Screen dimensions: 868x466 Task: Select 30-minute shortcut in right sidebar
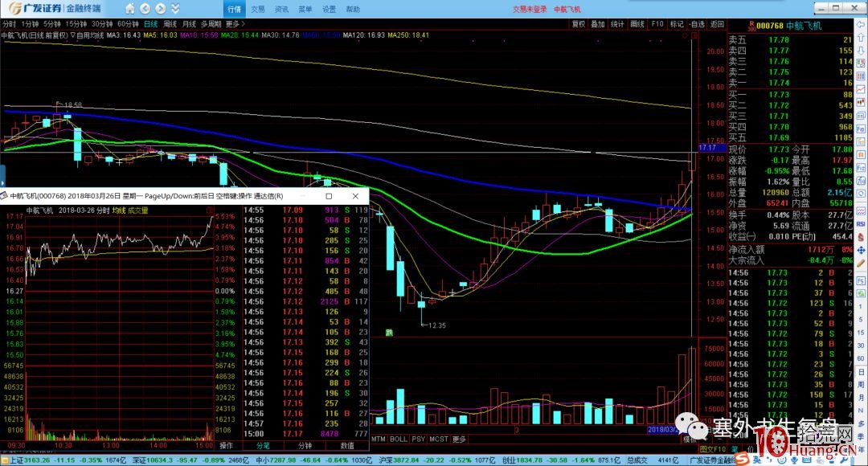pyautogui.click(x=861, y=345)
